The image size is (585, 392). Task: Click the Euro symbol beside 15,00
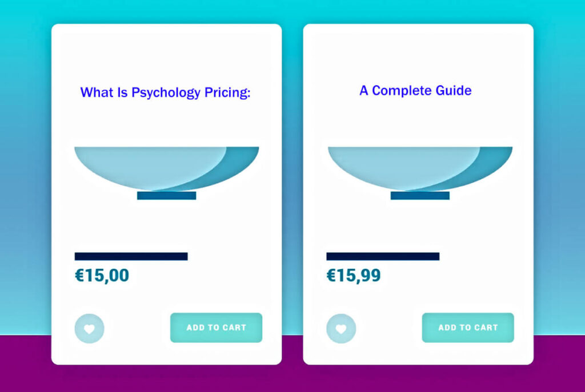pyautogui.click(x=81, y=274)
